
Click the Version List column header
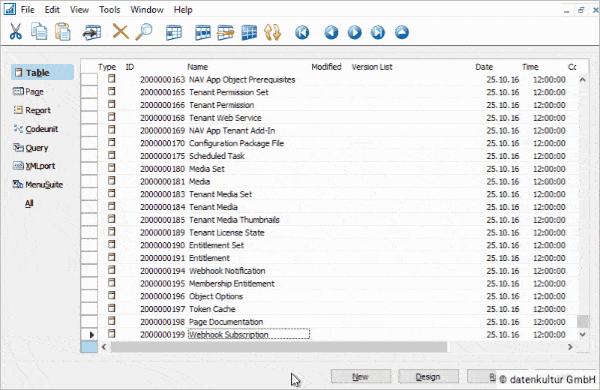point(372,67)
